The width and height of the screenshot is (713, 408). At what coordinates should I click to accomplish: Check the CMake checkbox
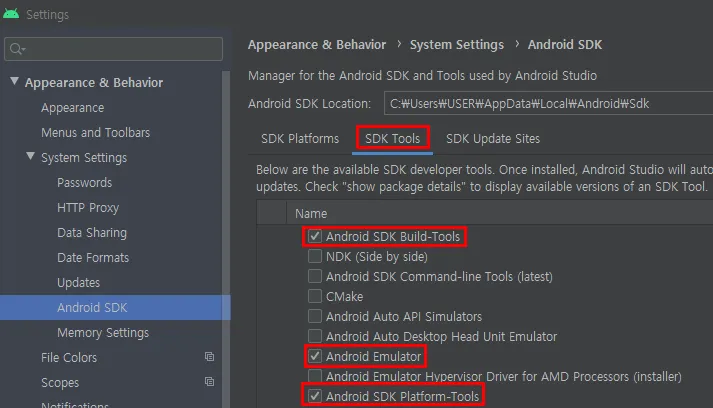[x=315, y=297]
